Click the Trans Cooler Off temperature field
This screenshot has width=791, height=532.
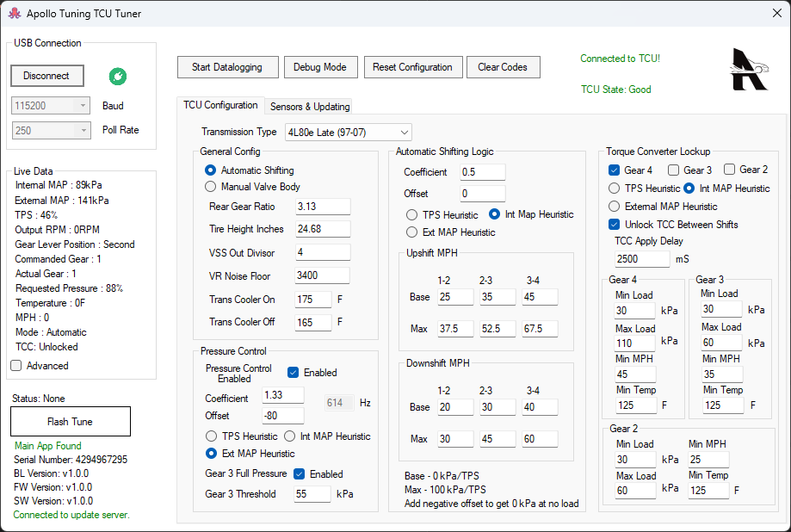coord(313,322)
